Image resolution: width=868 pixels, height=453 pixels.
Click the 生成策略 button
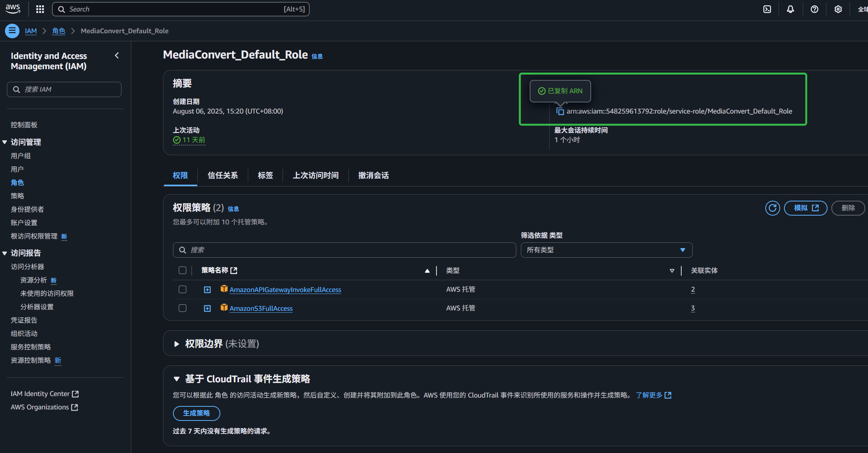pos(197,413)
